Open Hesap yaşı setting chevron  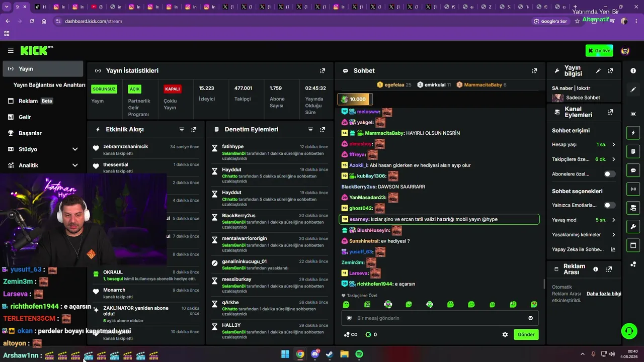(x=613, y=145)
